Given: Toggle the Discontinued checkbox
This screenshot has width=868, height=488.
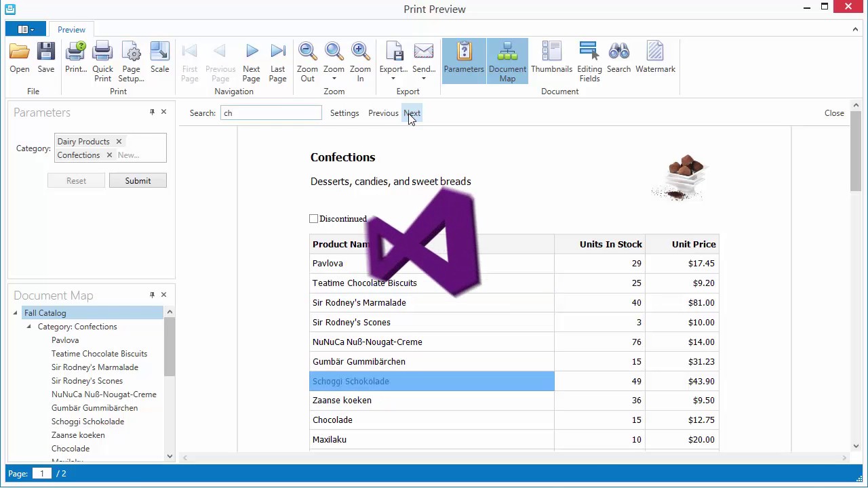Looking at the screenshot, I should coord(313,219).
